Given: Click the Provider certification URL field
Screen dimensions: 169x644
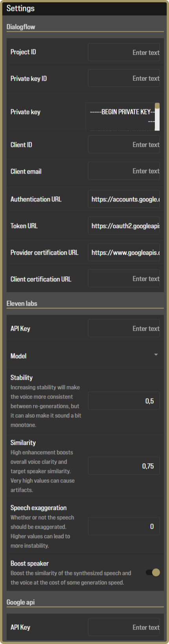Looking at the screenshot, I should pyautogui.click(x=124, y=252).
